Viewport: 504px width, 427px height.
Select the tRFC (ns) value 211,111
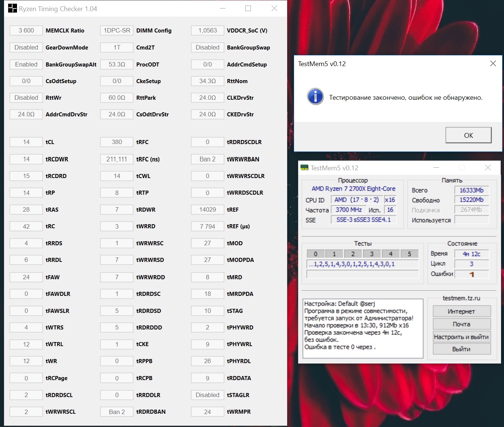click(117, 159)
